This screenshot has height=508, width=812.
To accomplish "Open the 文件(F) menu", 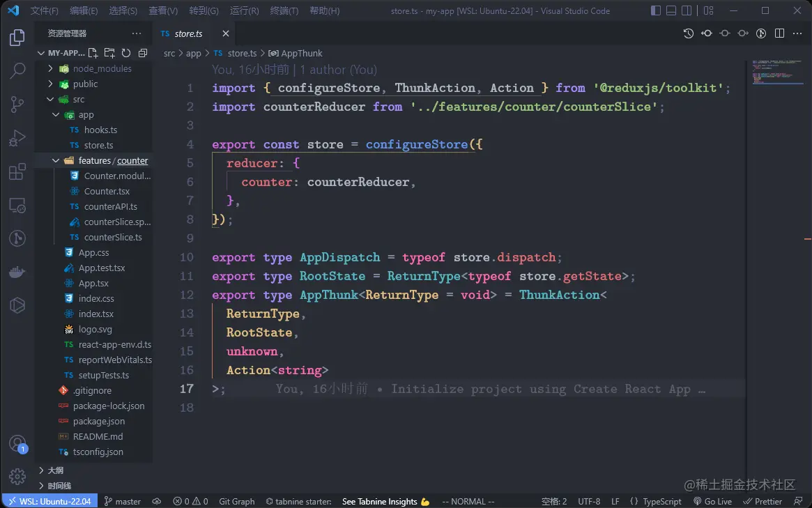I will pyautogui.click(x=44, y=11).
